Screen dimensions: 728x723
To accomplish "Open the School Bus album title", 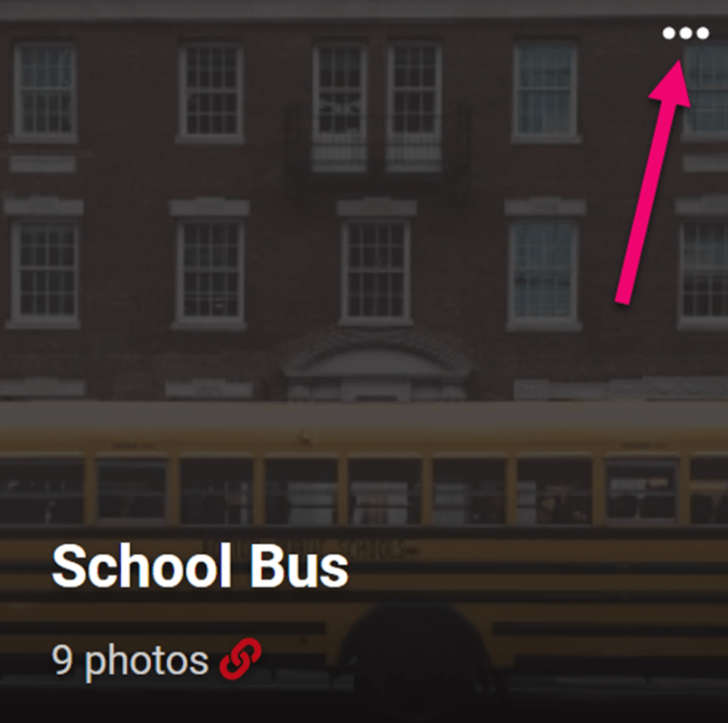I will [x=201, y=567].
